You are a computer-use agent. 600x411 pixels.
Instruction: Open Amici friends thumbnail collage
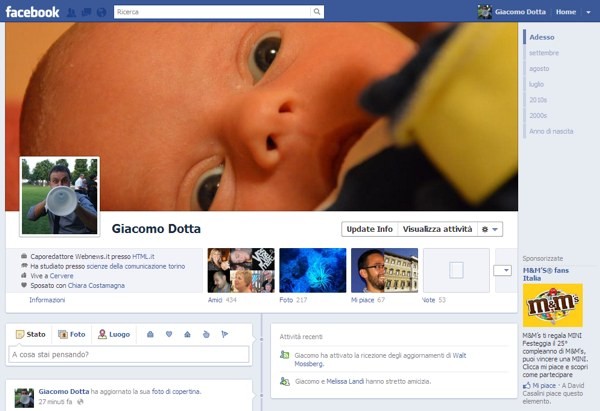coord(241,270)
